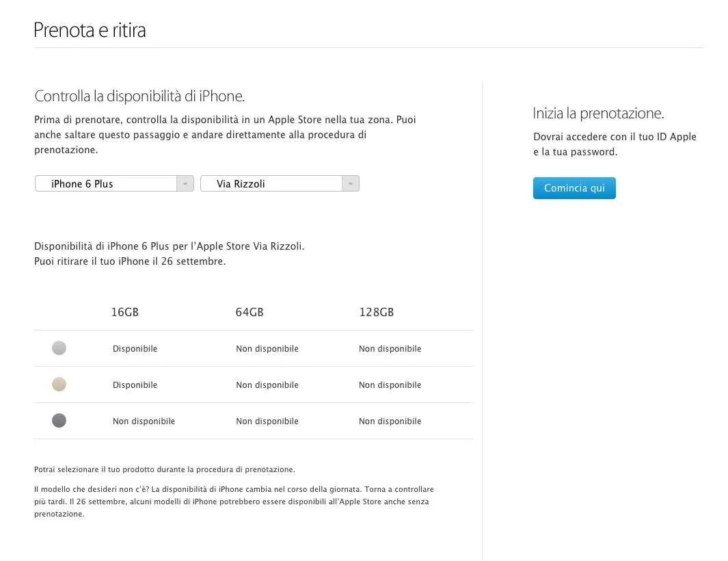Click the Prenota e ritira page title
Screen dimensions: 728x561
pos(90,30)
